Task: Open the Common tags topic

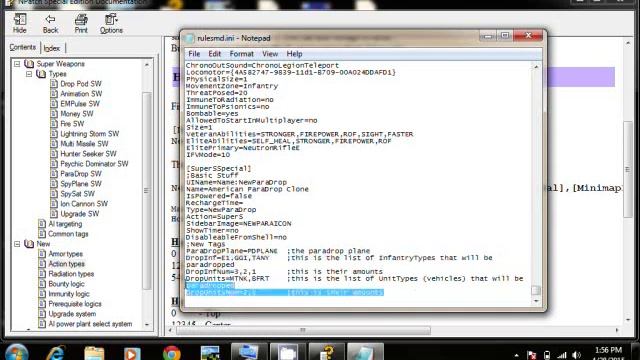Action: point(68,234)
